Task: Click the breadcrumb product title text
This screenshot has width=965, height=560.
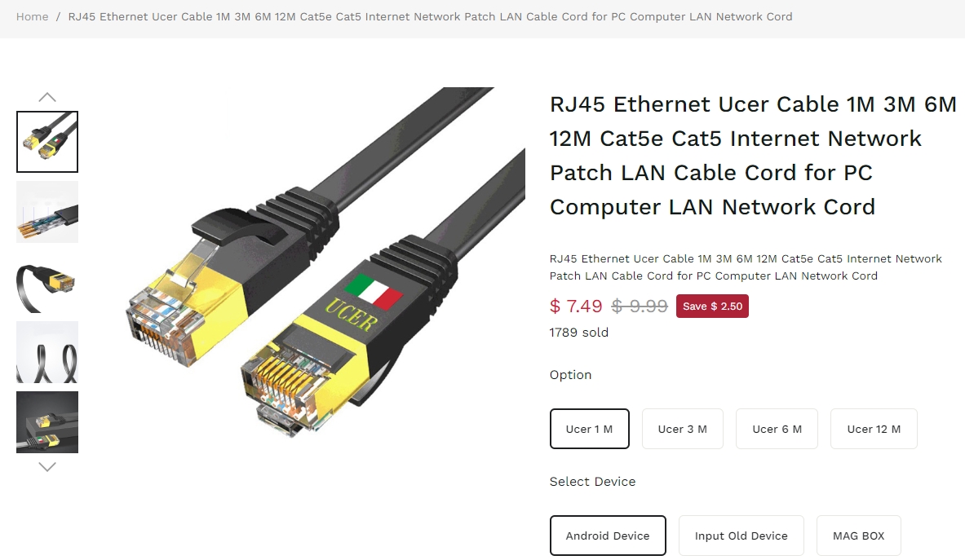Action: [430, 16]
